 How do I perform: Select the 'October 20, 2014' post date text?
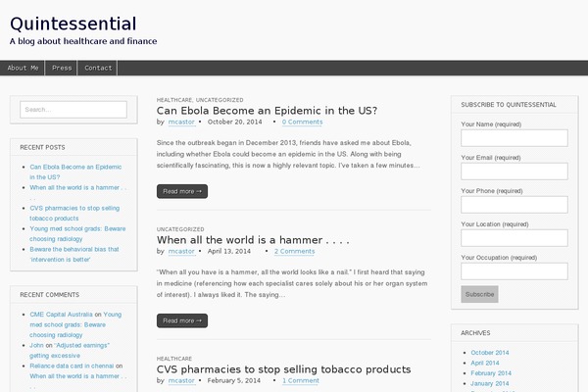235,122
